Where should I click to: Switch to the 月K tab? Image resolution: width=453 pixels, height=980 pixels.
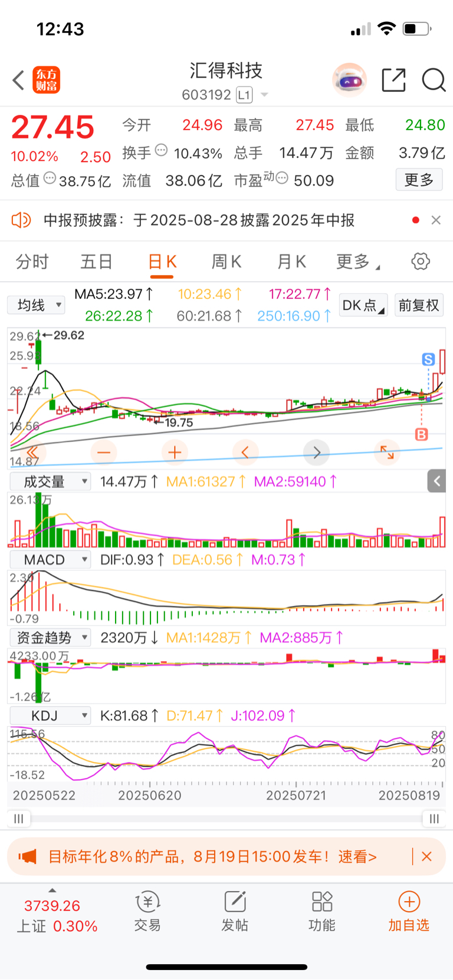click(x=291, y=262)
